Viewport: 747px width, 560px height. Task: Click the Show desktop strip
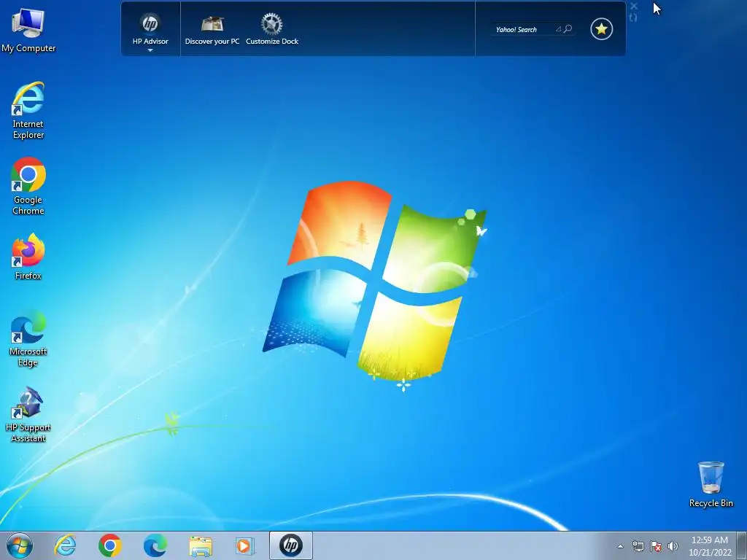742,545
